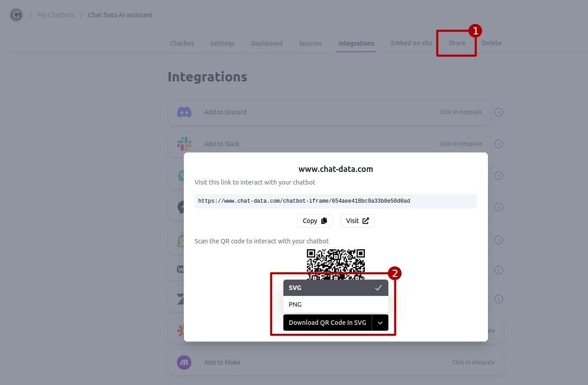Click info icon beside the Copy/Visit buttons row

click(499, 207)
